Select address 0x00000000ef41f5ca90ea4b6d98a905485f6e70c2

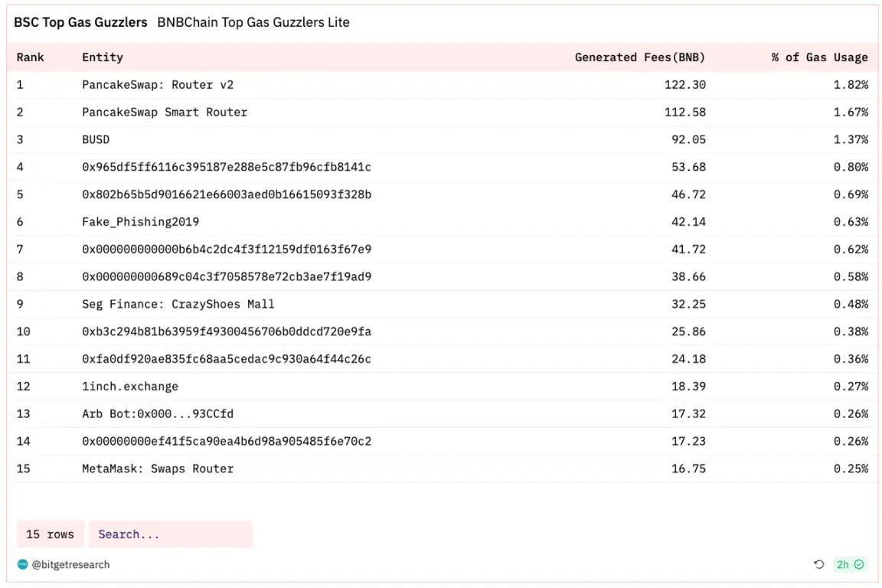pyautogui.click(x=227, y=441)
